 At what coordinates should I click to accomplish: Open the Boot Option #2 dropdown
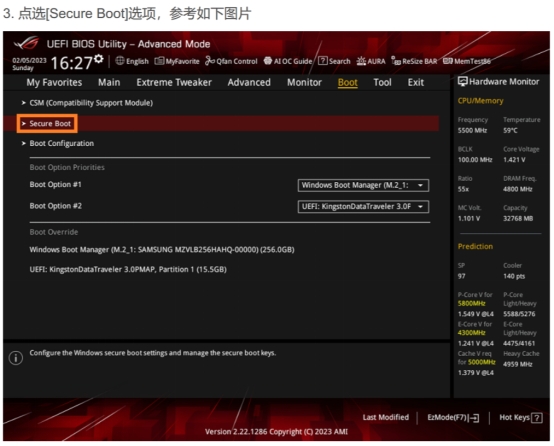(363, 206)
